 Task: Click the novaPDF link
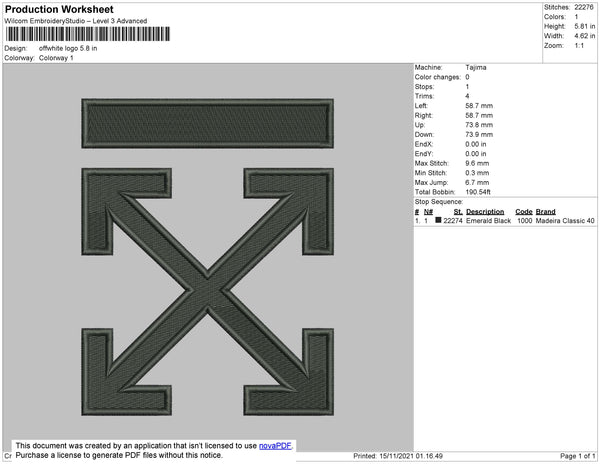275,446
